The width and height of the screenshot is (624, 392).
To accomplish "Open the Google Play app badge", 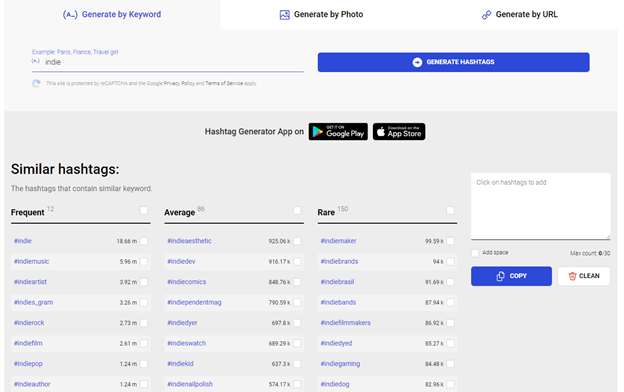I will 338,132.
